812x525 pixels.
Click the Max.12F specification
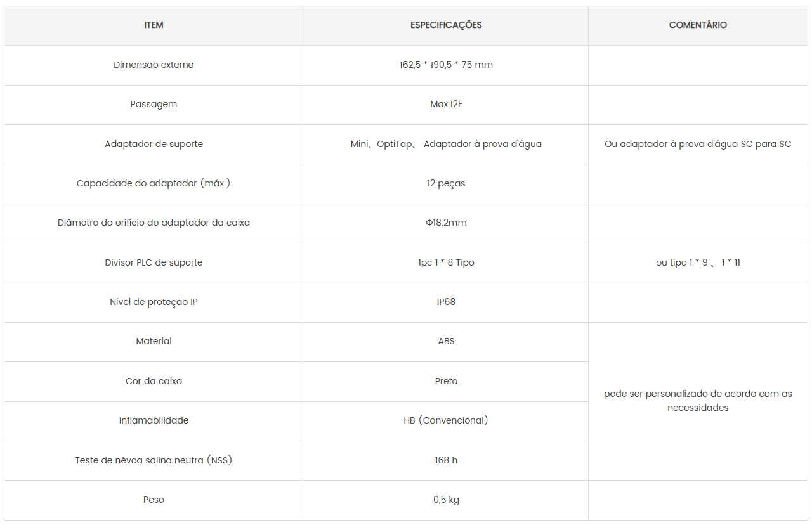[446, 104]
